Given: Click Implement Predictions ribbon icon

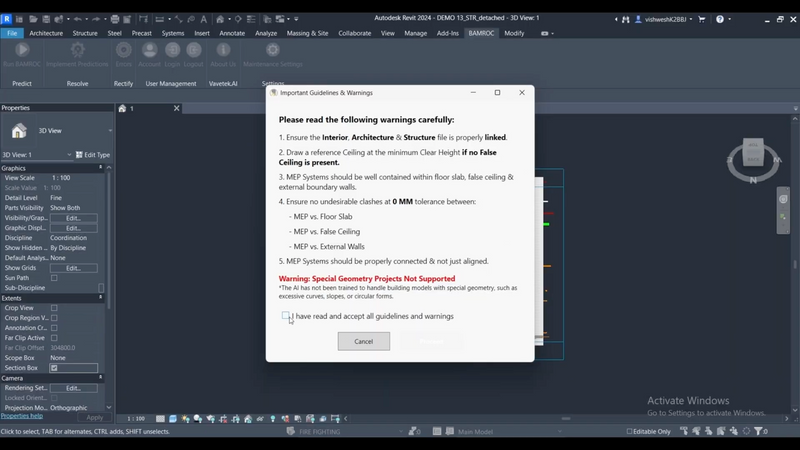Looking at the screenshot, I should [x=78, y=50].
